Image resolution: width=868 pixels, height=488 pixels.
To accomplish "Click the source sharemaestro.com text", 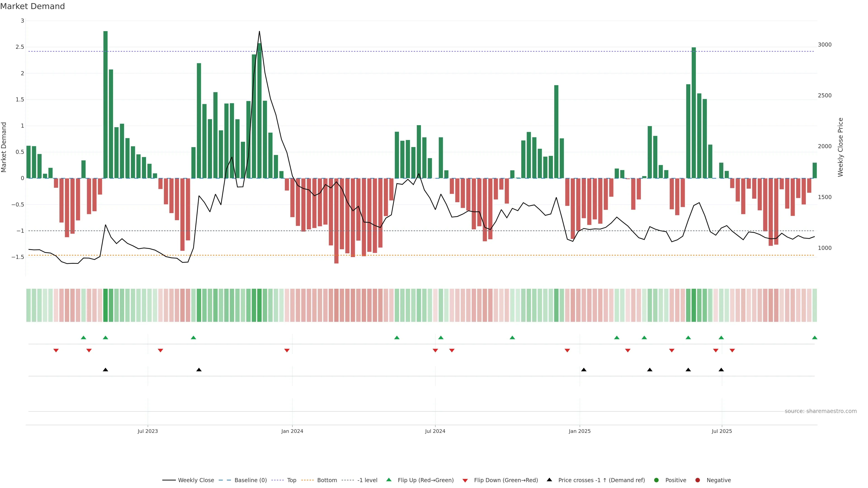I will (821, 411).
